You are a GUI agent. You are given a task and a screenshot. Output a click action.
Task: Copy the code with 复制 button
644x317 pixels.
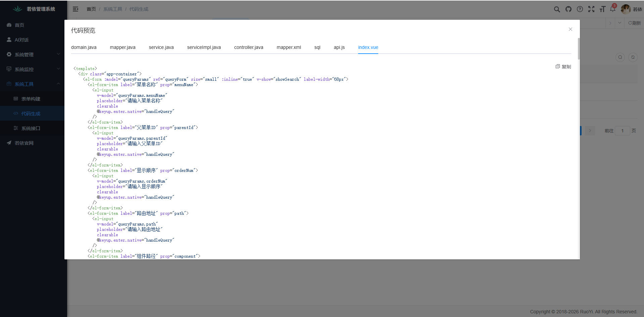pyautogui.click(x=563, y=67)
